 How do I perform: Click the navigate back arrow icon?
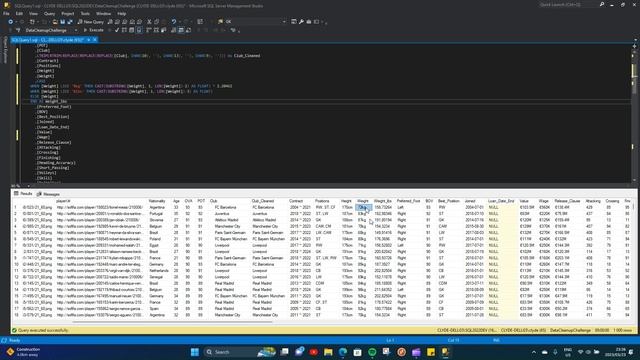(x=11, y=22)
